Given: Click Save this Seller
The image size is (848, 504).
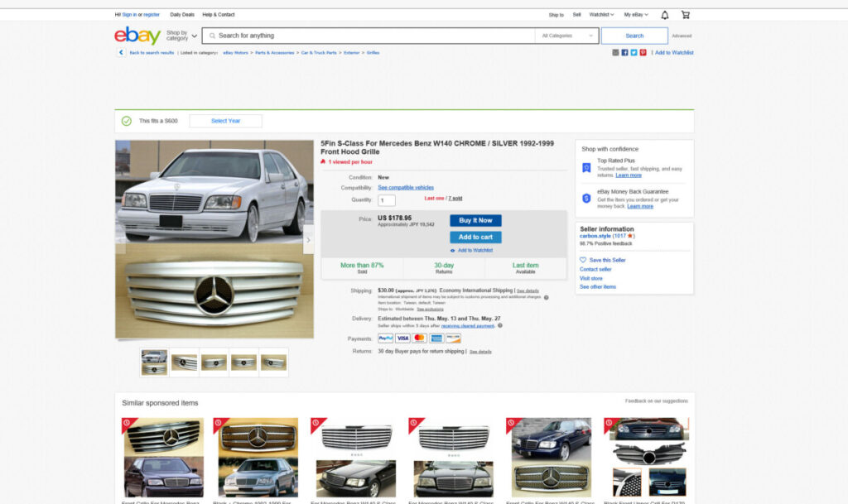Looking at the screenshot, I should pos(607,260).
